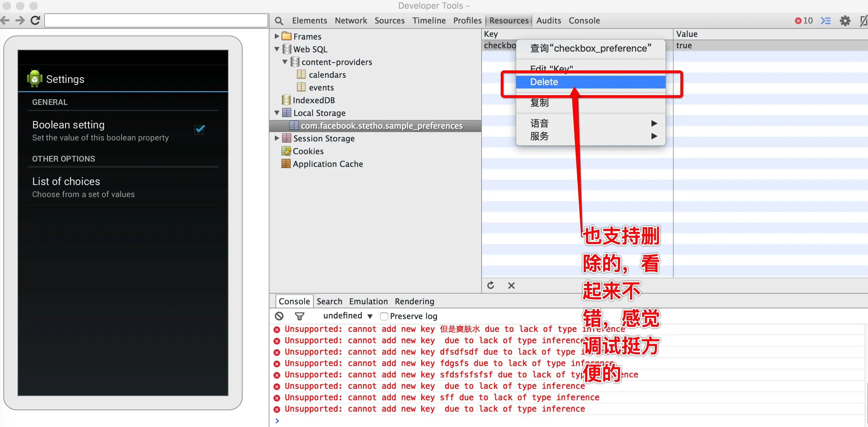Toggle the console drawer icon
Image resolution: width=868 pixels, height=427 pixels.
coord(825,21)
